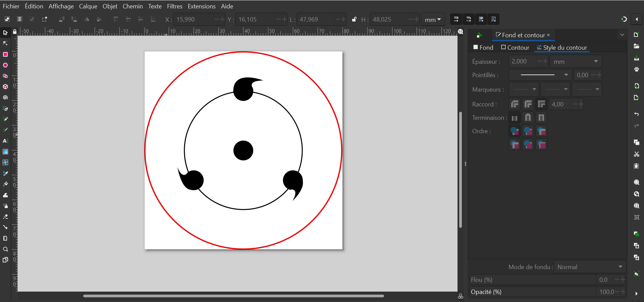Activate the freehand Pencil tool
Image resolution: width=644 pixels, height=302 pixels.
pyautogui.click(x=5, y=119)
